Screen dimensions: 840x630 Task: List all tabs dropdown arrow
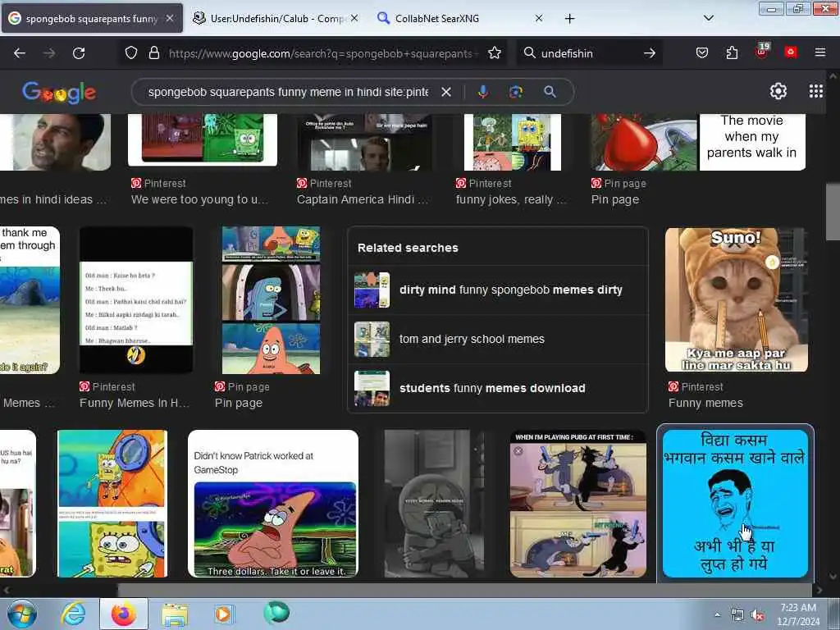(708, 18)
